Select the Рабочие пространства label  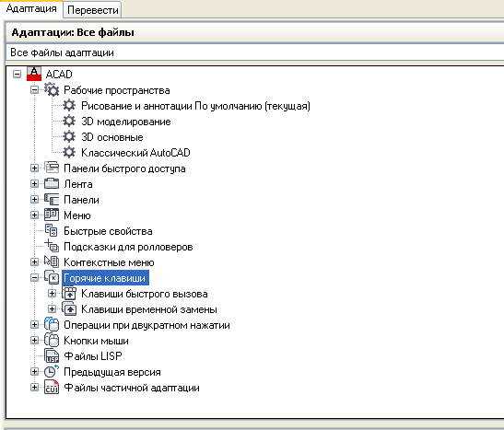click(117, 90)
